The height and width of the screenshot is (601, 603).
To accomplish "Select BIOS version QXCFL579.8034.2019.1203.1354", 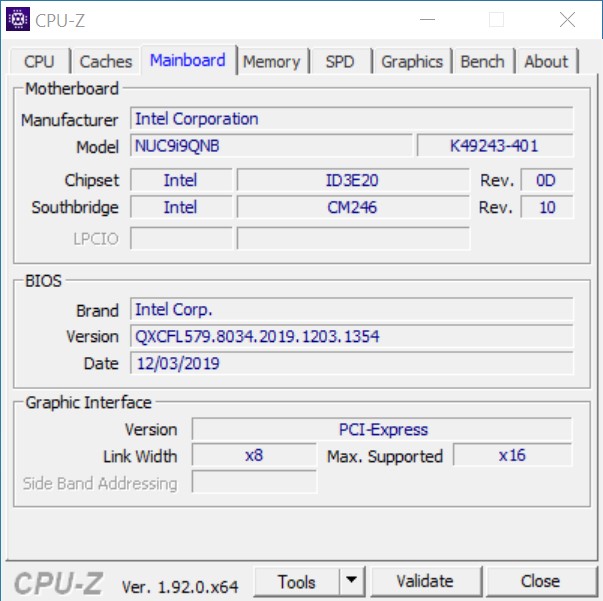I will tap(351, 336).
